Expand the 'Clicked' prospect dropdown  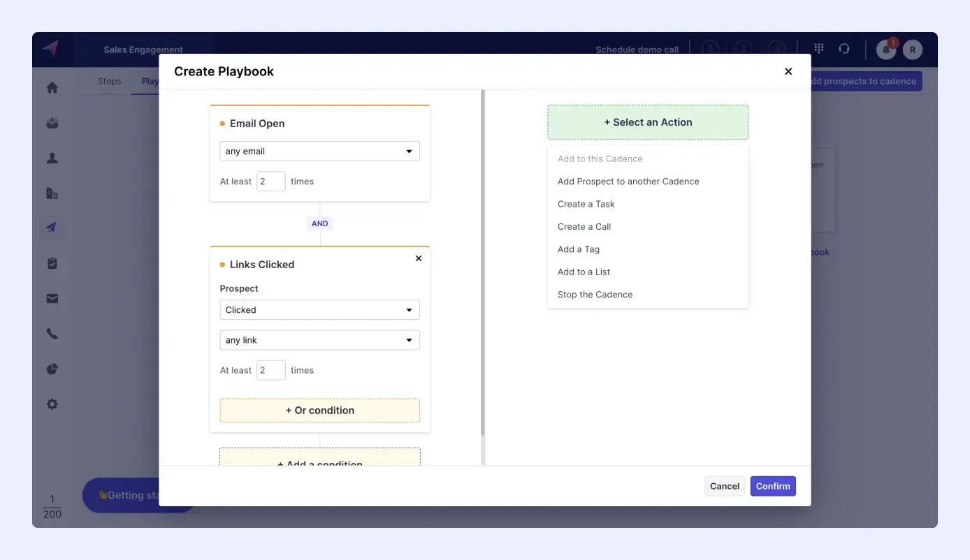[x=319, y=309]
